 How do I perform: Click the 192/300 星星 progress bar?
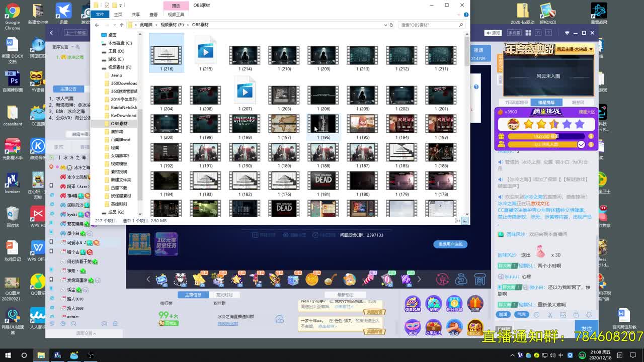[547, 136]
